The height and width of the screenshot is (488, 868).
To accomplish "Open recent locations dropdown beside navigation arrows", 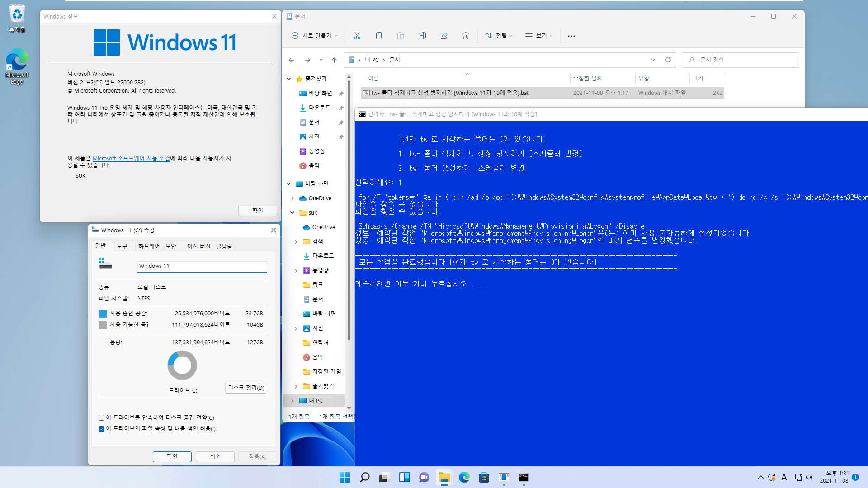I will (321, 60).
